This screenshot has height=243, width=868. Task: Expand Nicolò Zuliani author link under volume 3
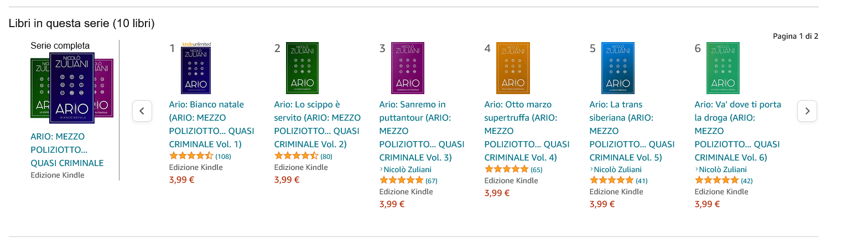pos(406,170)
